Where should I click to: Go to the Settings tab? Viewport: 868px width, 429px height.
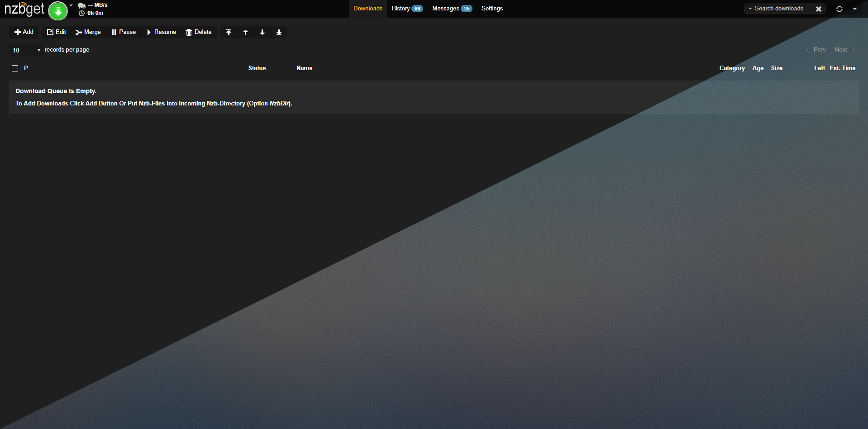[x=492, y=9]
